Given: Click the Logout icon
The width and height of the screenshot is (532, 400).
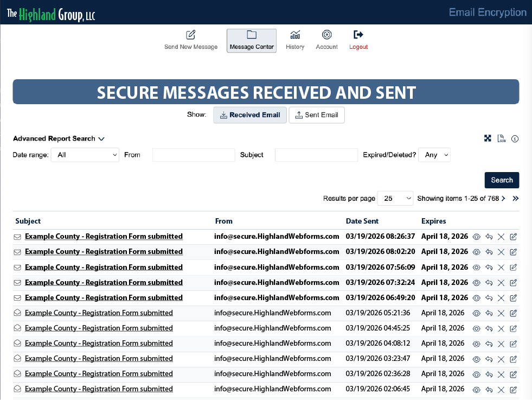Looking at the screenshot, I should coord(358,39).
